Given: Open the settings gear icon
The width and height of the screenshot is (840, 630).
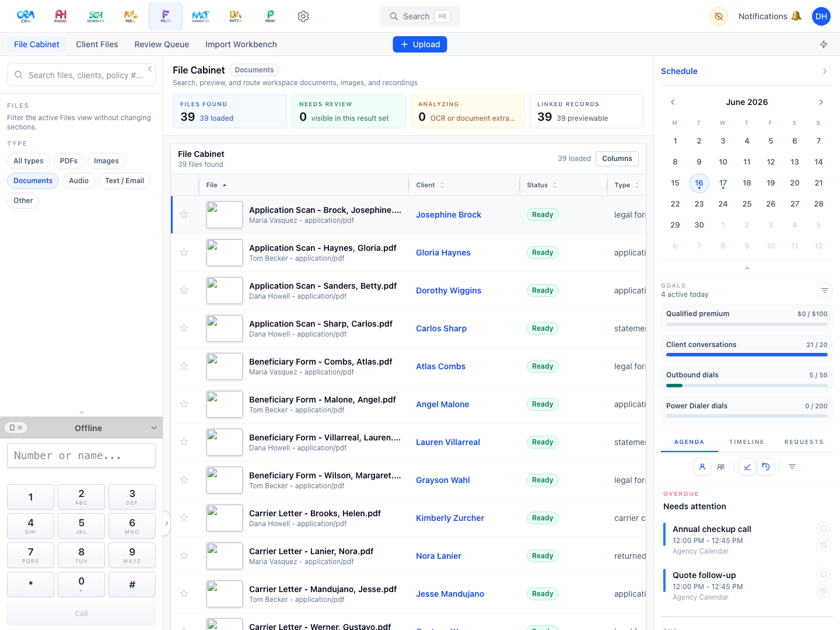Looking at the screenshot, I should (x=303, y=16).
